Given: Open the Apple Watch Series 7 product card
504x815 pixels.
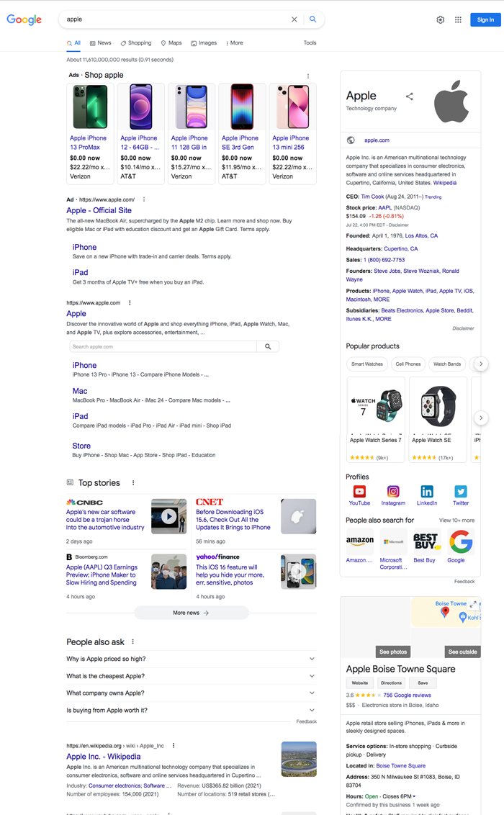Looking at the screenshot, I should 376,419.
